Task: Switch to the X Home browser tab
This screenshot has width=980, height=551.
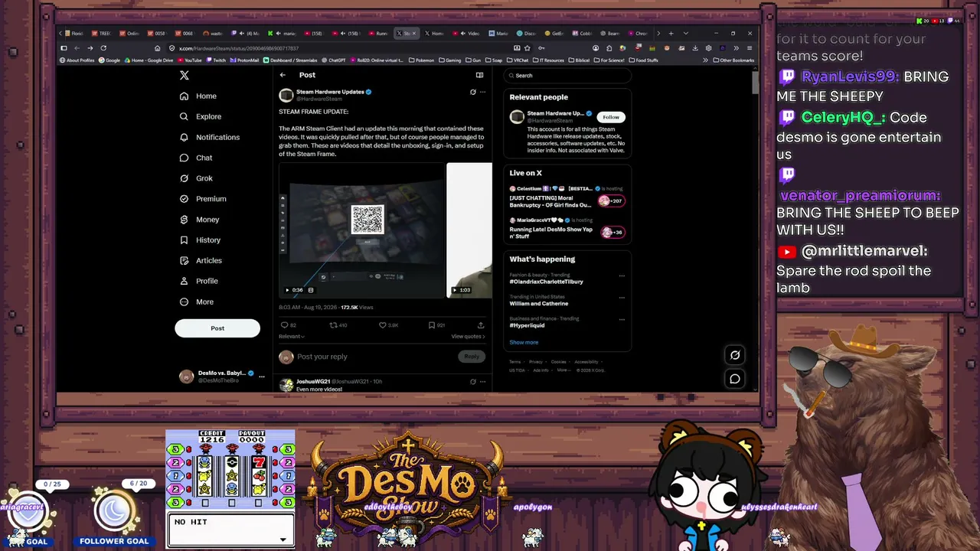Action: pos(435,34)
